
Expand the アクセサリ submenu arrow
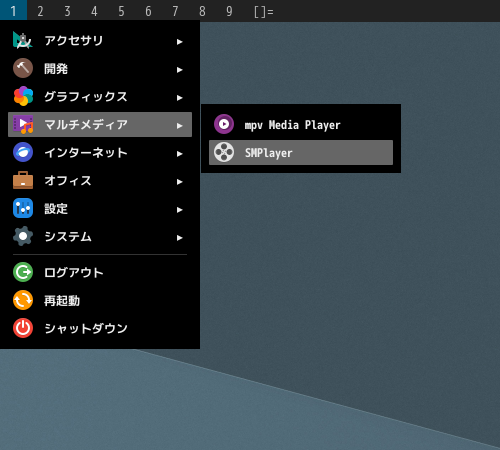click(180, 42)
